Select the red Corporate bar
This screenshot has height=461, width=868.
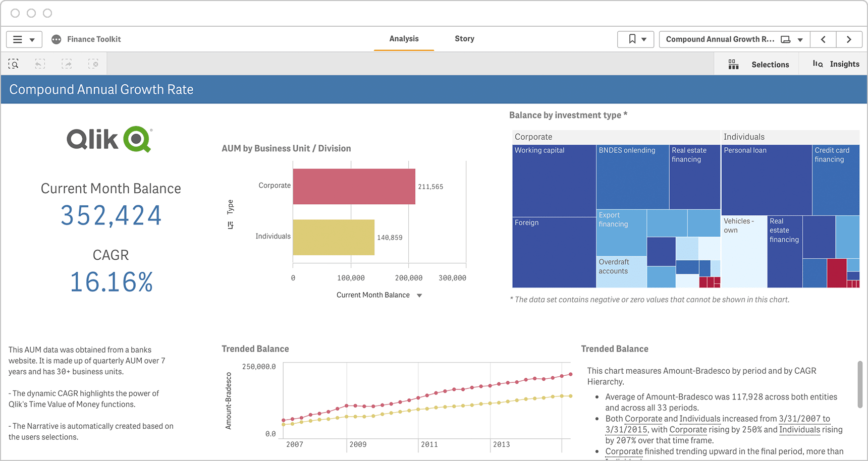click(x=354, y=187)
